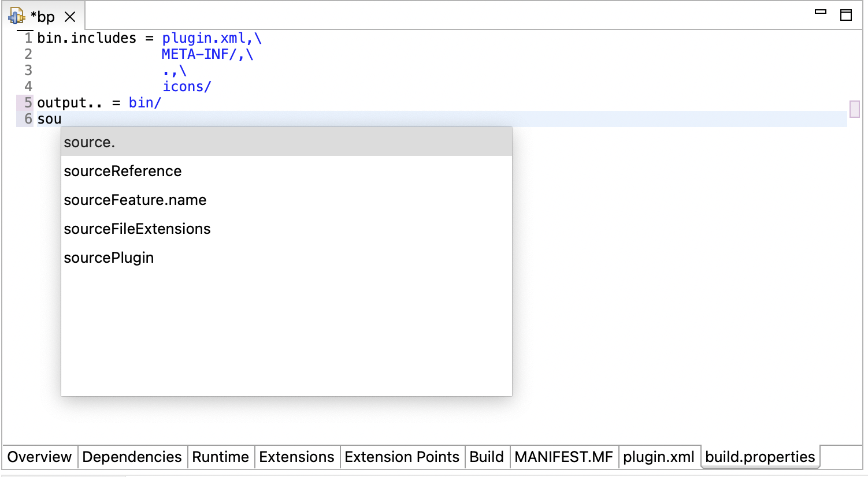Go to the Runtime tab

[220, 457]
